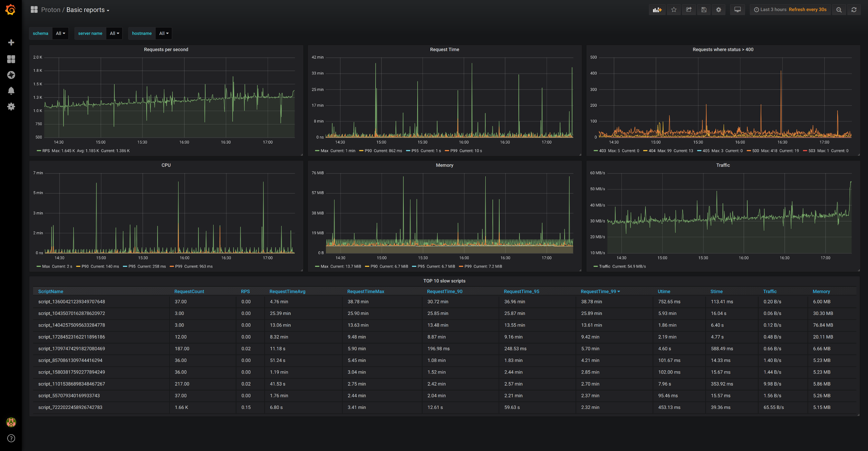Sort table by RequestCount column header
The height and width of the screenshot is (451, 868).
point(189,292)
